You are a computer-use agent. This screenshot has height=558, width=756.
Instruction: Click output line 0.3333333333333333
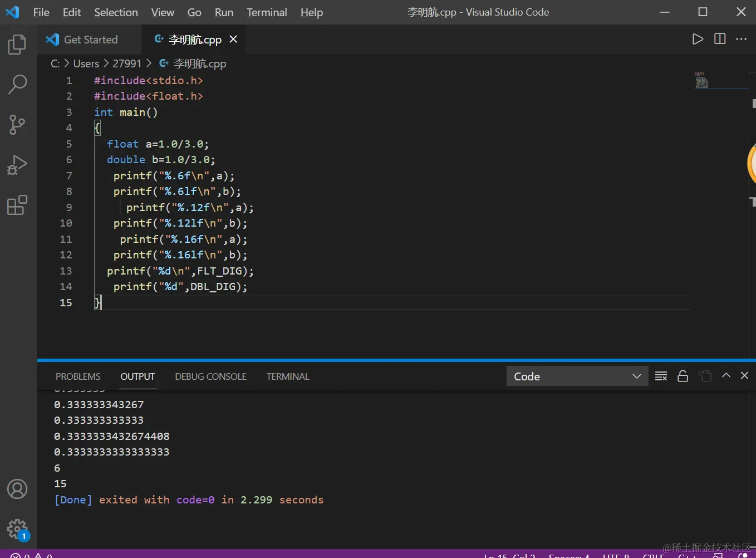111,452
